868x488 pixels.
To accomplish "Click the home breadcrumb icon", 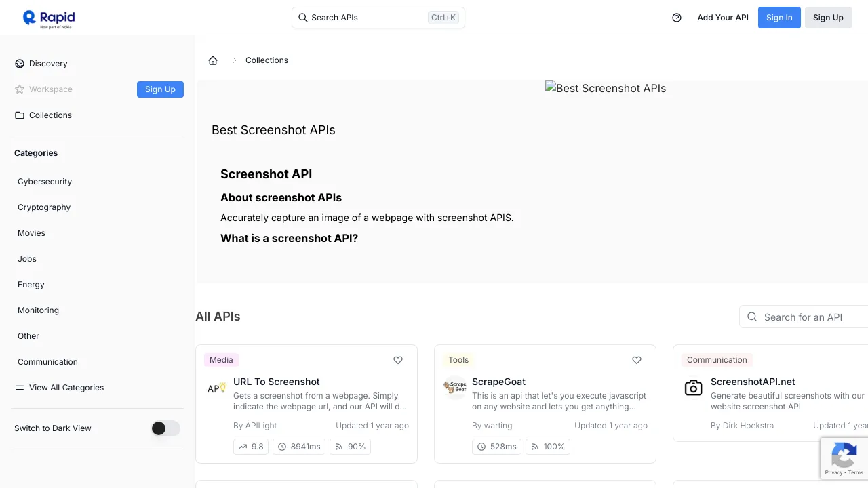I will [x=213, y=60].
